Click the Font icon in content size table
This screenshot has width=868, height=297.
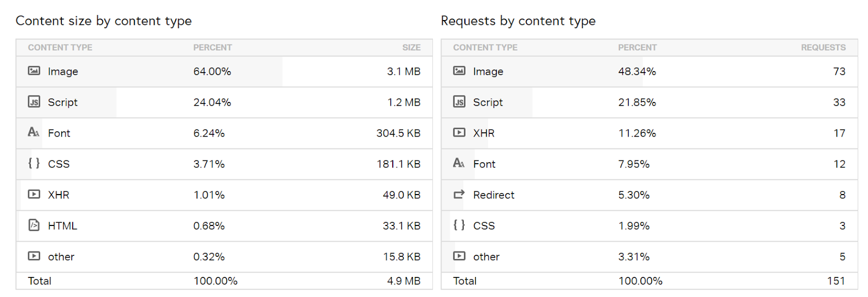tap(34, 132)
